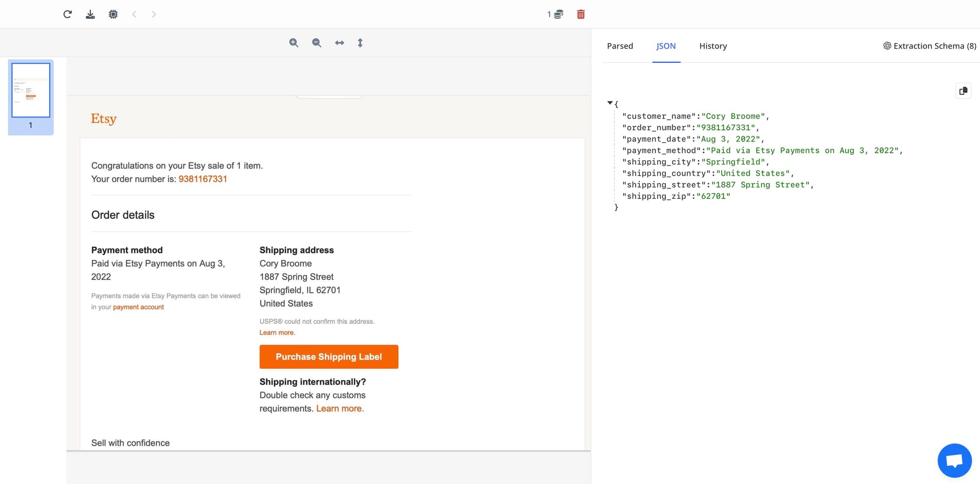Click the processor chip icon in toolbar
The image size is (980, 484).
(113, 14)
